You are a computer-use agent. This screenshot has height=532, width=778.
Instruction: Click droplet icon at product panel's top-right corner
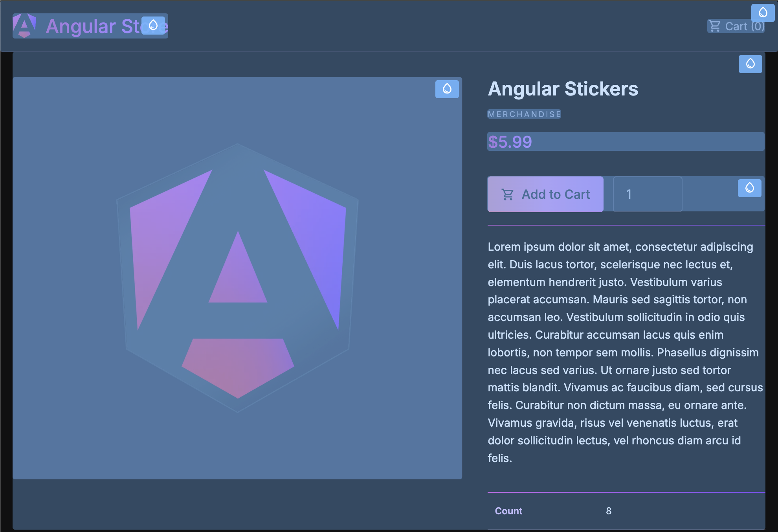(750, 64)
